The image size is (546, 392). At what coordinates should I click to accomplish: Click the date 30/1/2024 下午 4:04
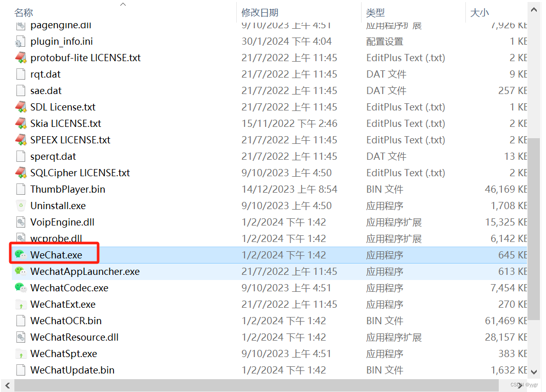[287, 42]
